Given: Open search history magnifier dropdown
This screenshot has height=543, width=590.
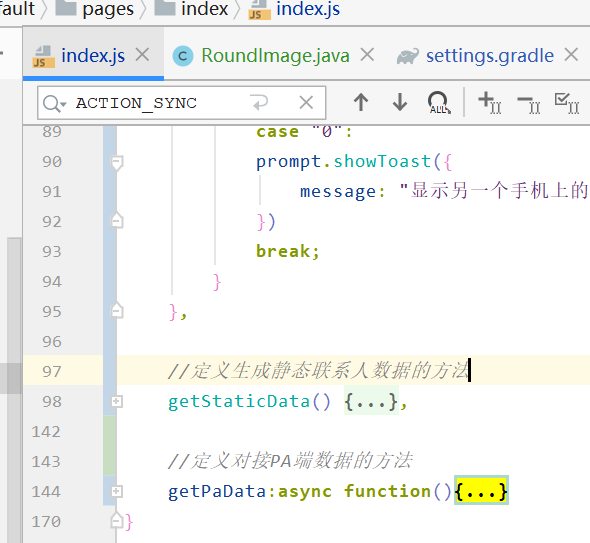Looking at the screenshot, I should pyautogui.click(x=55, y=103).
